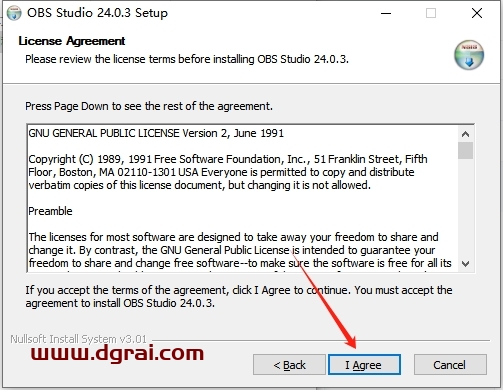This screenshot has width=503, height=390.
Task: Click the Copyright paragraph in license box
Action: click(x=228, y=172)
